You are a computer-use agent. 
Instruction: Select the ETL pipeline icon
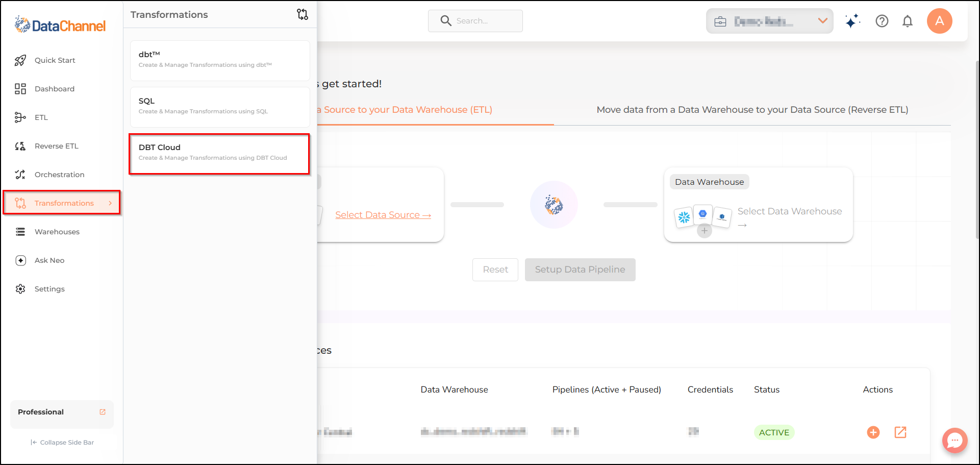click(x=20, y=117)
